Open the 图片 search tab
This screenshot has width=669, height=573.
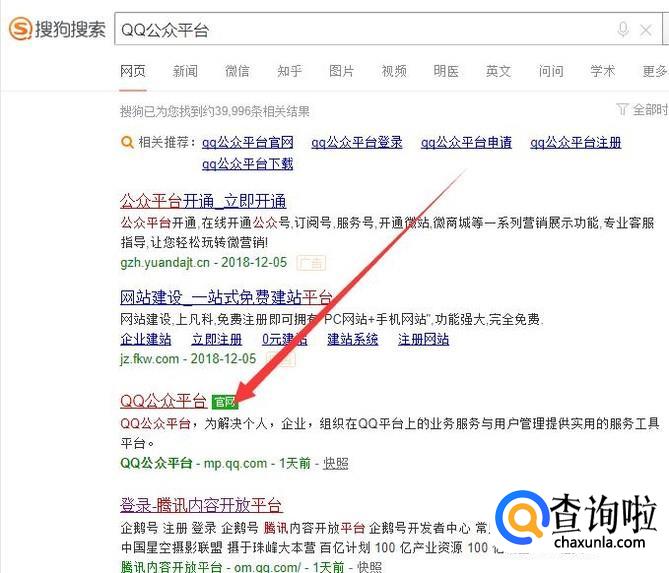click(342, 71)
